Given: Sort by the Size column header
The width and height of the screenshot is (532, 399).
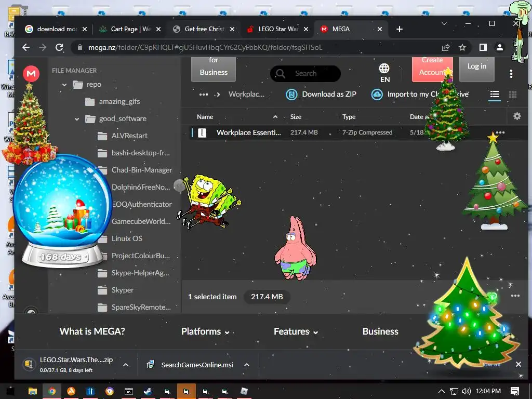Looking at the screenshot, I should tap(296, 117).
